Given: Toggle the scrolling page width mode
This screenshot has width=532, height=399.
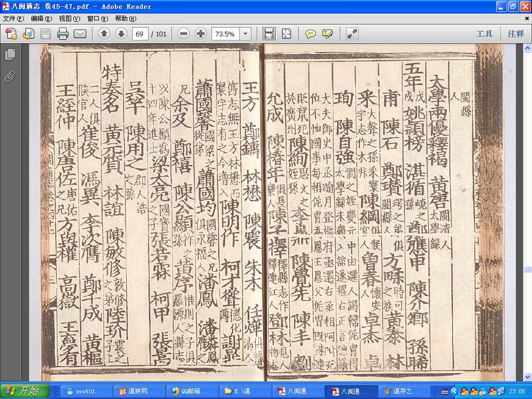Looking at the screenshot, I should (269, 34).
